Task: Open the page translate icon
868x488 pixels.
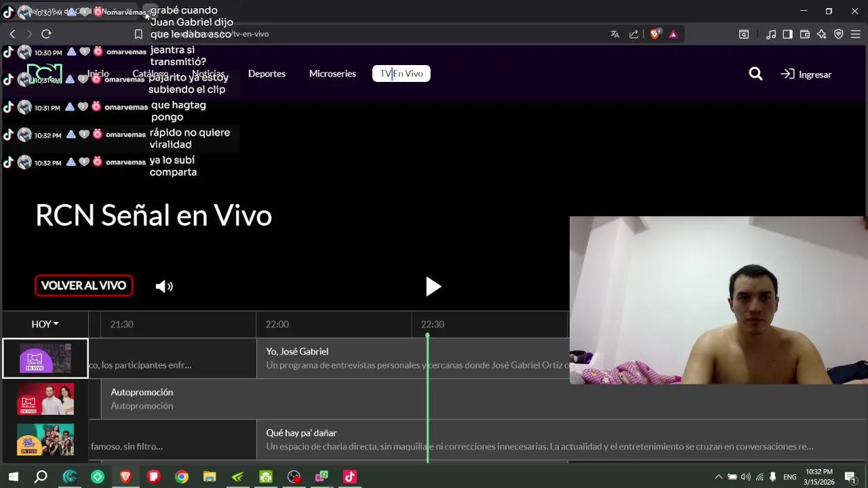Action: coord(615,34)
